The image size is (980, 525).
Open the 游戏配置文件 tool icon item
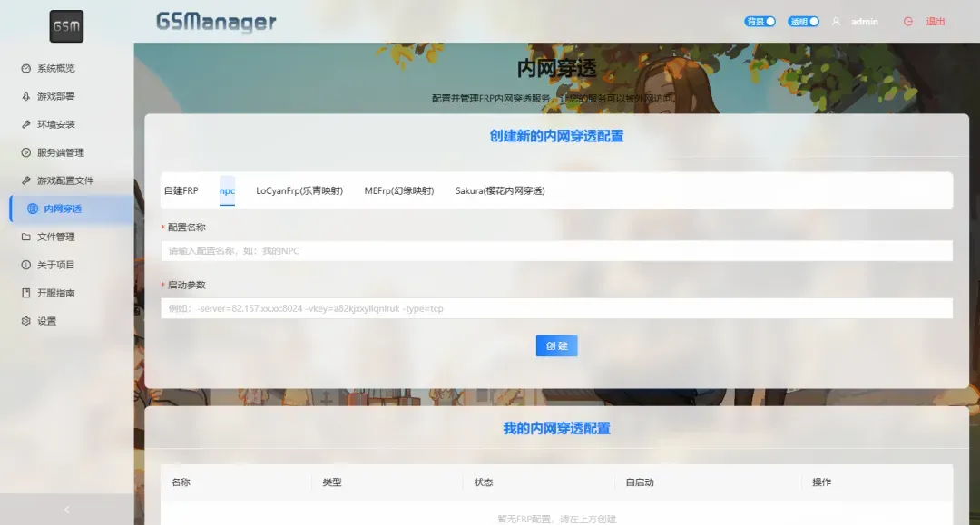click(x=25, y=180)
